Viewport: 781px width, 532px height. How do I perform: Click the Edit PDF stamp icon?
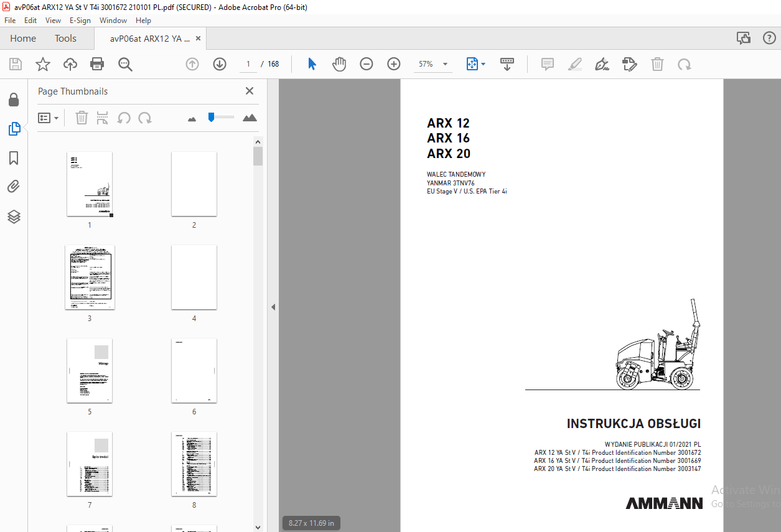coord(630,64)
